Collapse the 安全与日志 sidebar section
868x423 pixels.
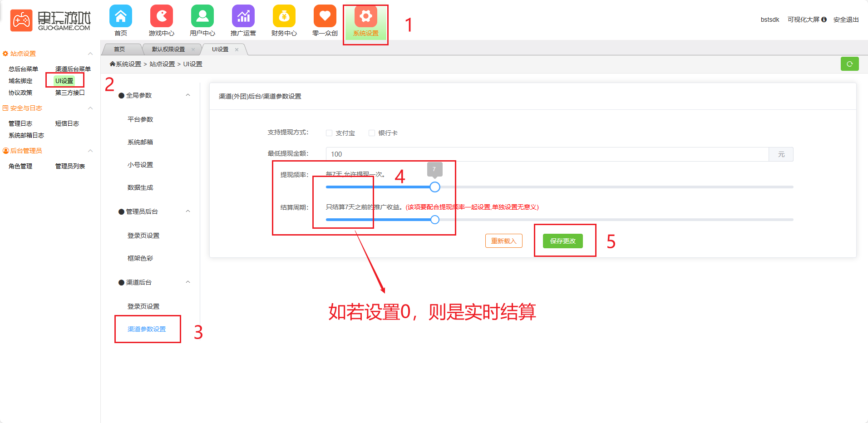tap(90, 108)
